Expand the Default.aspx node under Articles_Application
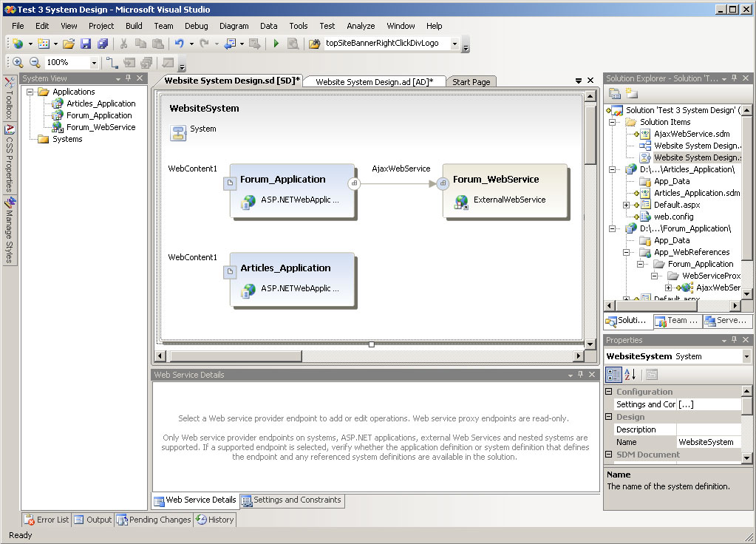The image size is (756, 544). 626,205
